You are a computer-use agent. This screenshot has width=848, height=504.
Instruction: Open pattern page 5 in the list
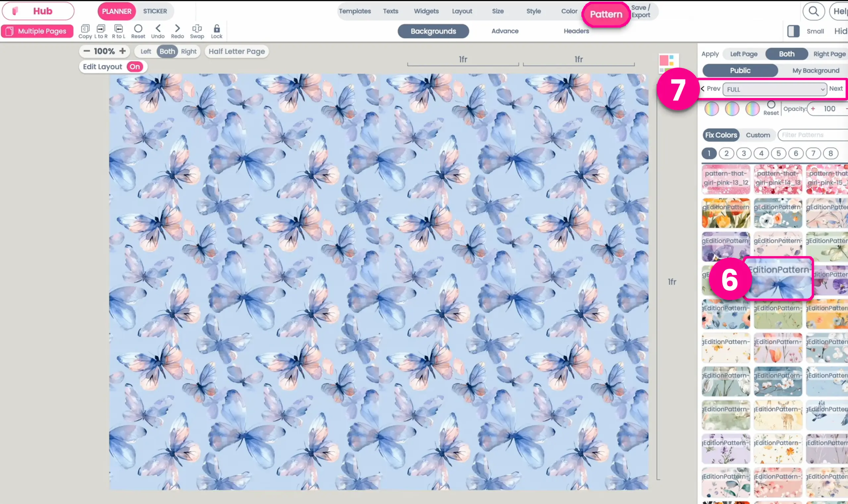pos(779,153)
